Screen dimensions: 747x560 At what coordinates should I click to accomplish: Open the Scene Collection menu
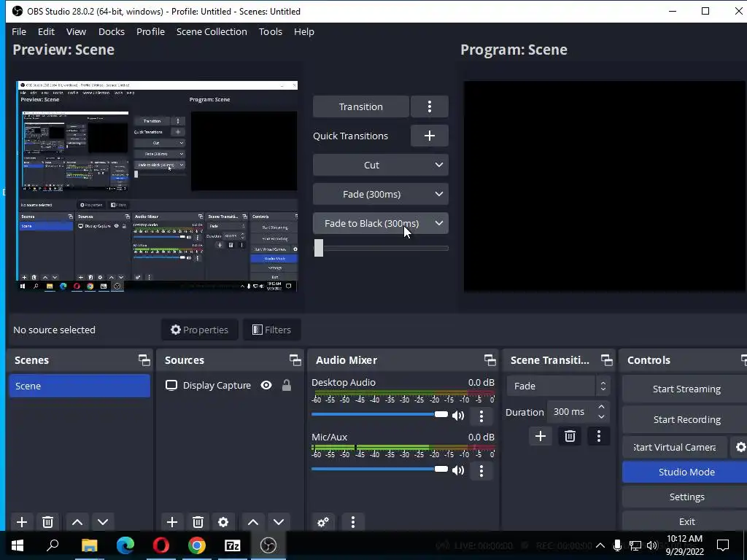point(212,31)
